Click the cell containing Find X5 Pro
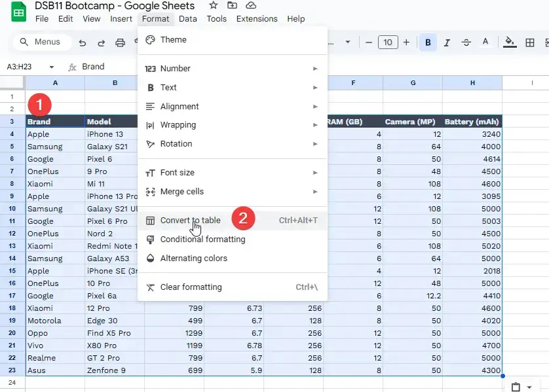Screen dimensions: 549x392 tap(115, 333)
